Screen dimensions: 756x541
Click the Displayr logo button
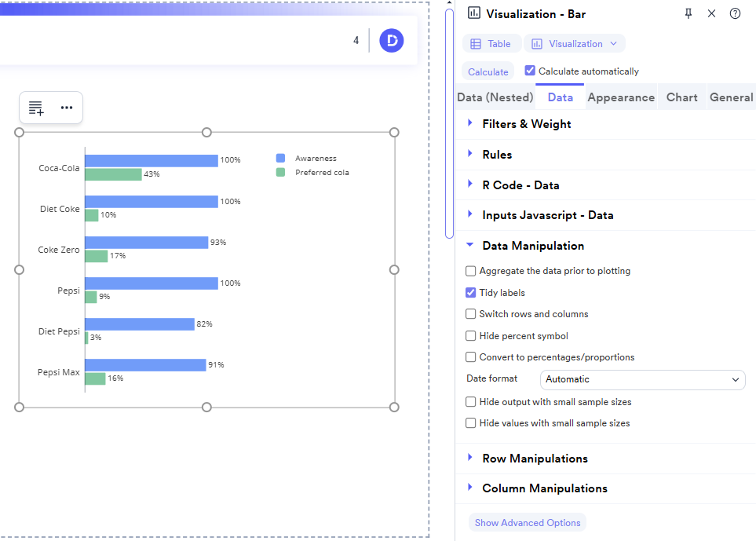tap(391, 40)
